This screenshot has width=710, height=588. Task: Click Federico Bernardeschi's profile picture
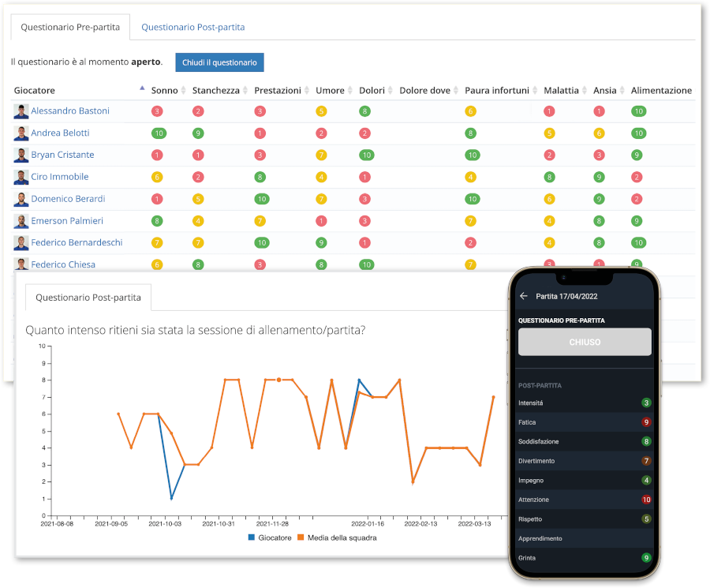coord(21,242)
